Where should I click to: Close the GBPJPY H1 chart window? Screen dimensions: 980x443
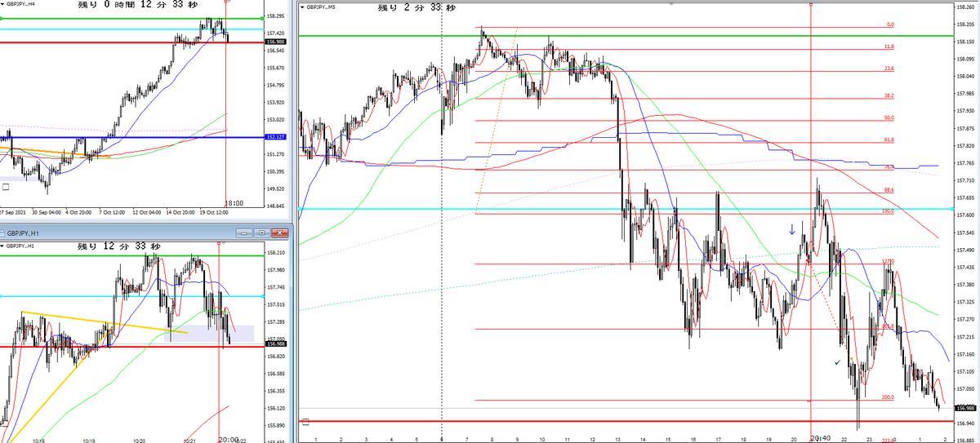coord(278,233)
